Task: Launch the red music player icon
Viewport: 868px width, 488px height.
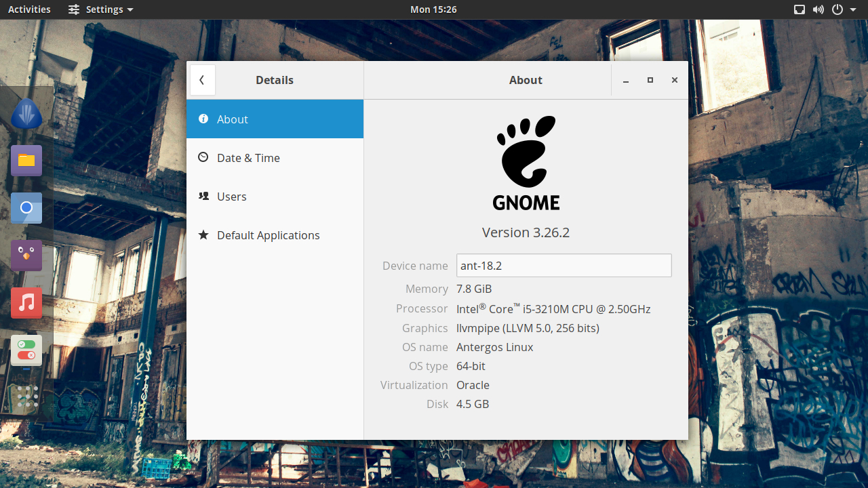Action: coord(26,303)
